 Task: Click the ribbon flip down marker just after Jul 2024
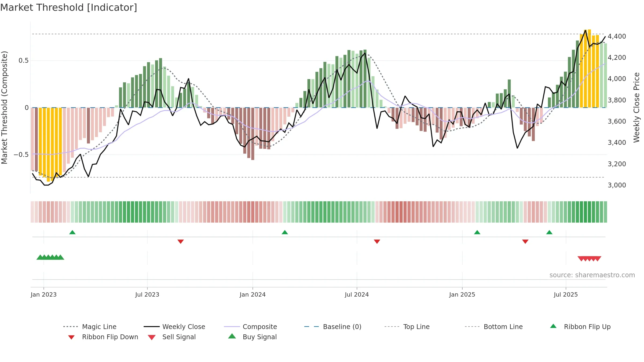[377, 242]
